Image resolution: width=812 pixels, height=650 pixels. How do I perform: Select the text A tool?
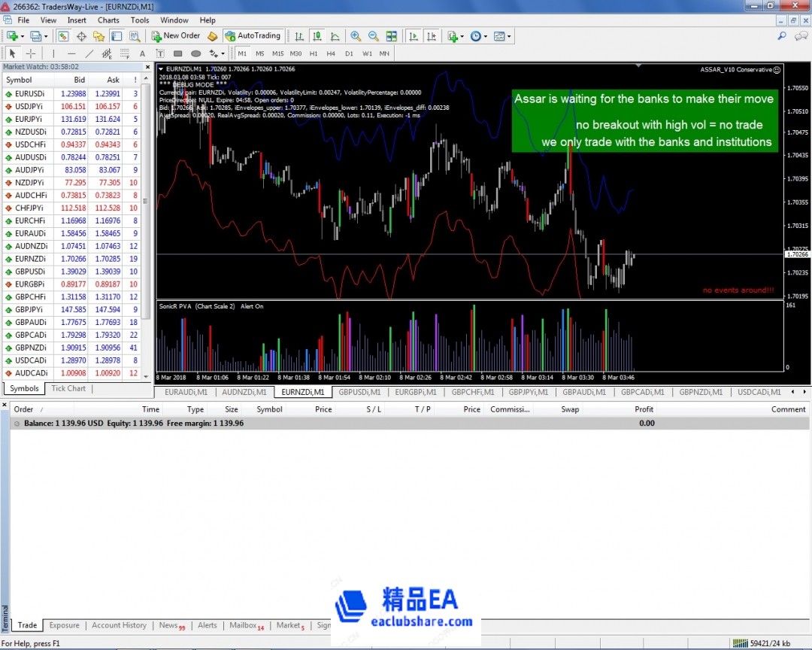coord(142,53)
